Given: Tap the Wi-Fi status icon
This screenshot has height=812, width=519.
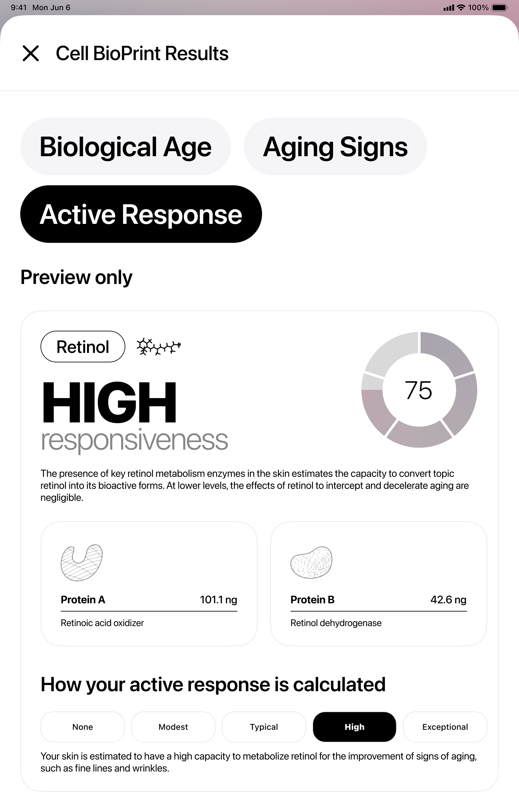Looking at the screenshot, I should point(461,7).
